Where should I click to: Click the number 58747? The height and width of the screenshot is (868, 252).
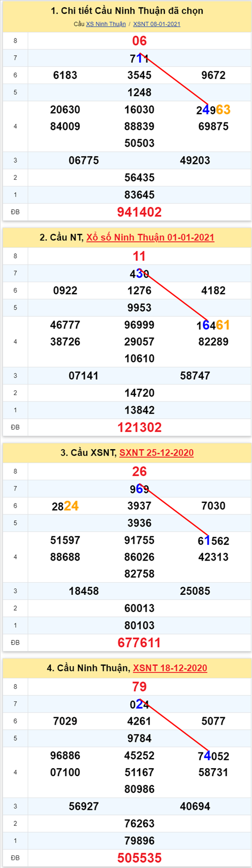click(195, 376)
